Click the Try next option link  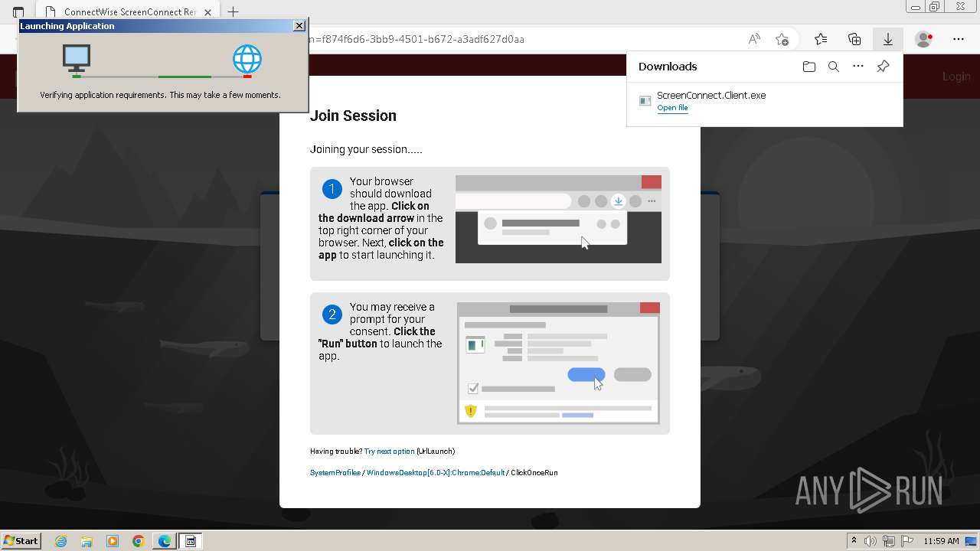tap(389, 452)
